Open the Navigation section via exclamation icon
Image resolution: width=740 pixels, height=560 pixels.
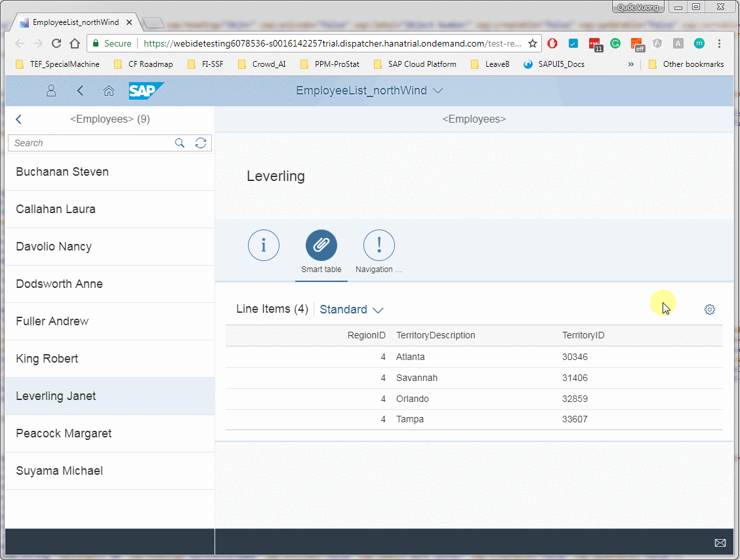click(x=379, y=245)
